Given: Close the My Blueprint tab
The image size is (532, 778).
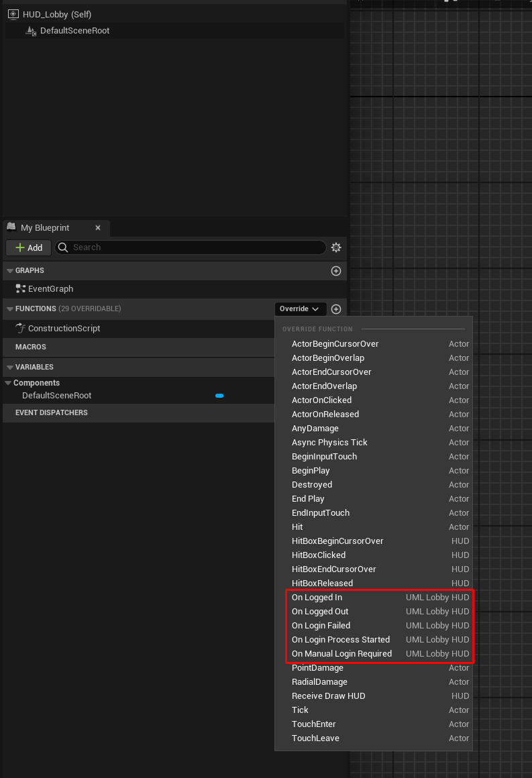Looking at the screenshot, I should click(x=98, y=228).
